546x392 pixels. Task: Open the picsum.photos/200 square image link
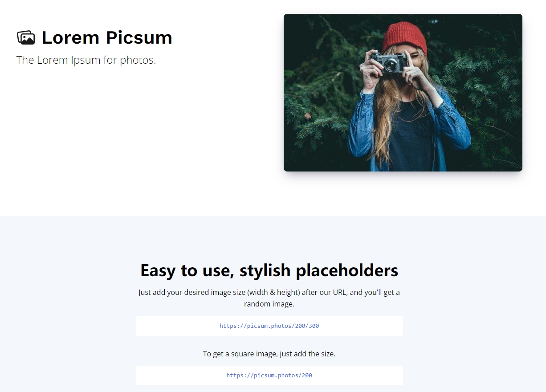coord(269,376)
